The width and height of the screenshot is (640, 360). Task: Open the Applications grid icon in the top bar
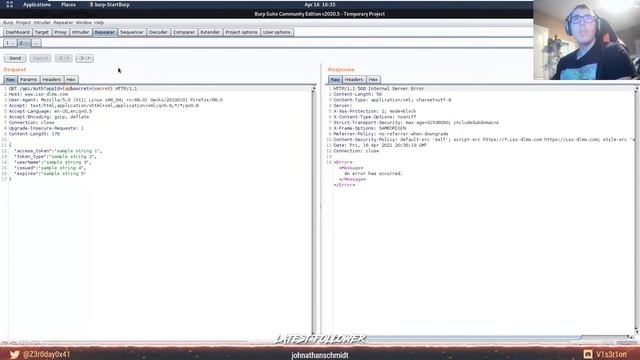coord(9,4)
